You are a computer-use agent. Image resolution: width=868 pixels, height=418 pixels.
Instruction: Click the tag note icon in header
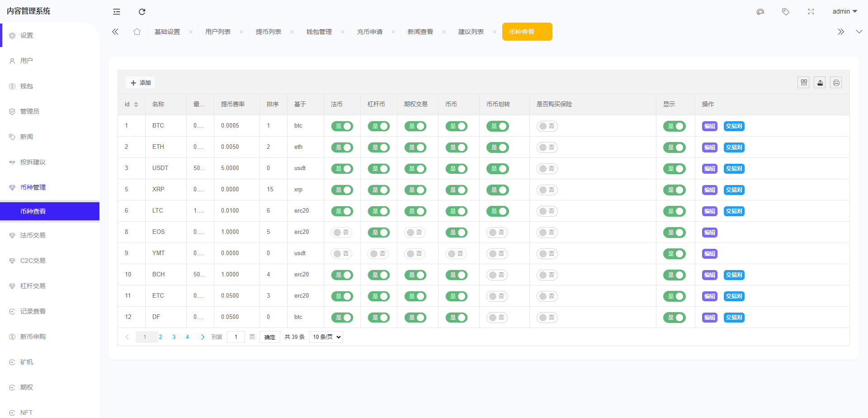coord(786,12)
